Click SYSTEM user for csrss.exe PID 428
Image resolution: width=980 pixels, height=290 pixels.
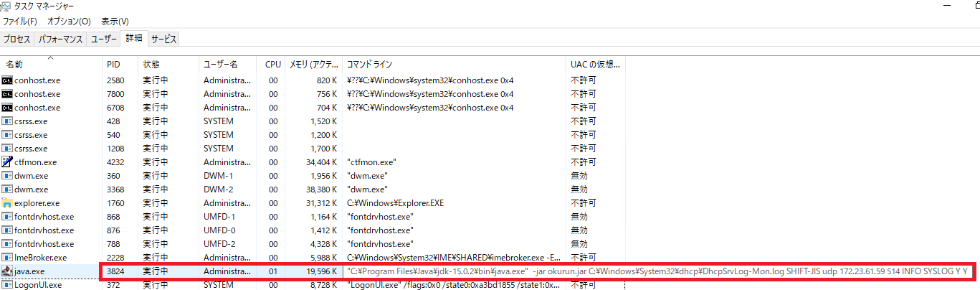point(219,121)
